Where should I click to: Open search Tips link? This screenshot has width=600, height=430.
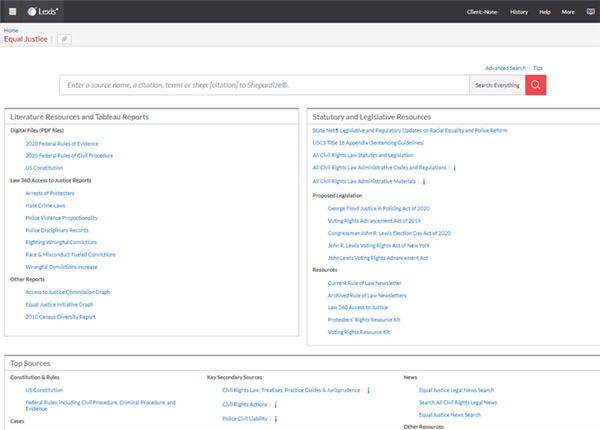[x=538, y=68]
